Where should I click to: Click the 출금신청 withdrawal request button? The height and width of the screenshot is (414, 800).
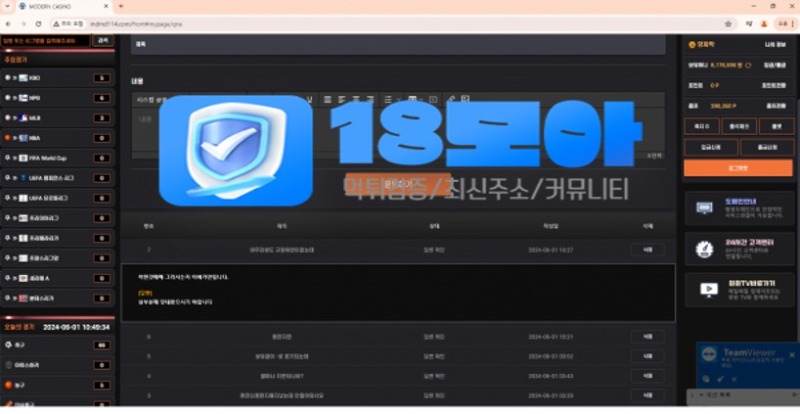click(766, 147)
